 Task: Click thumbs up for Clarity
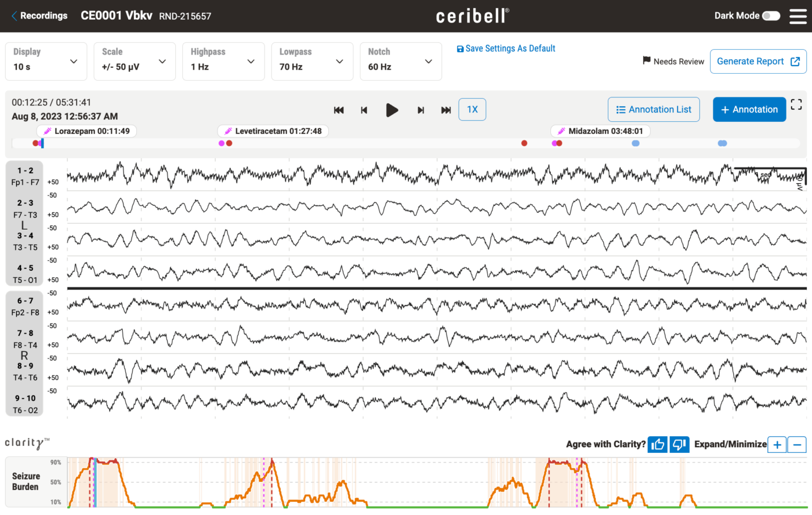coord(657,444)
